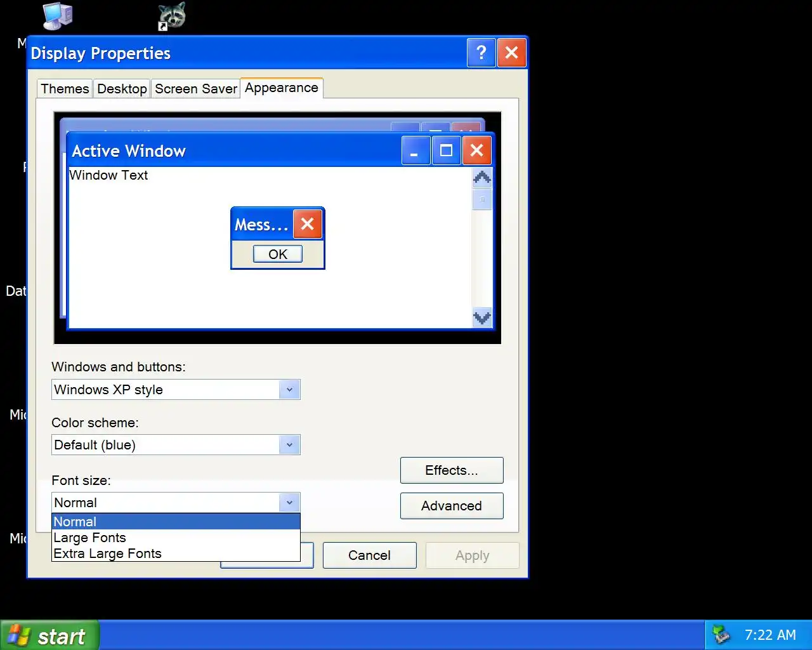Switch to the Desktop tab
Screen dimensions: 812x650
point(122,89)
